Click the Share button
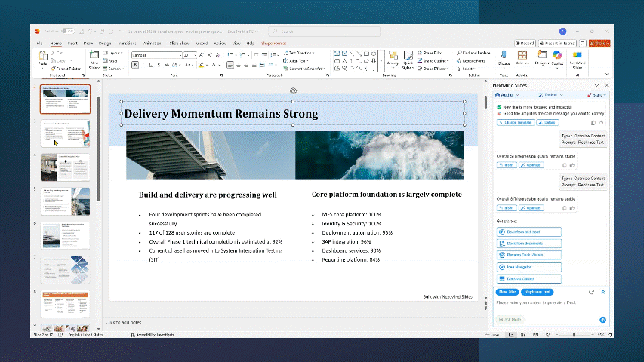Screen dimensions: 644x362 [599, 43]
